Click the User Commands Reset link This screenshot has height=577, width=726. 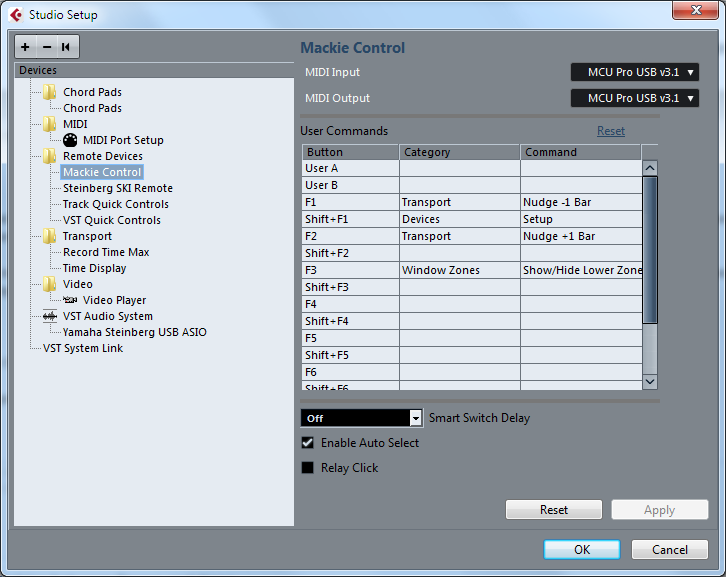click(611, 131)
